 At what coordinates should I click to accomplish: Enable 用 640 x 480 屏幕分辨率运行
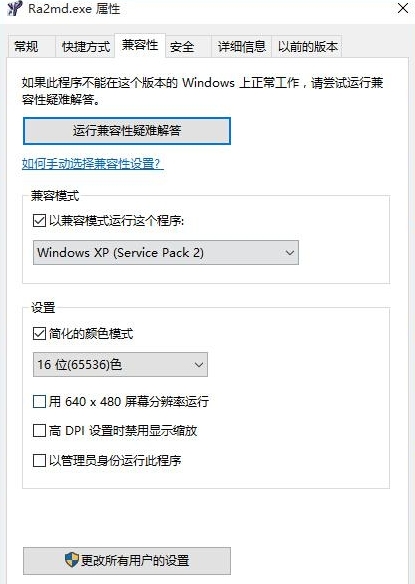pyautogui.click(x=39, y=402)
